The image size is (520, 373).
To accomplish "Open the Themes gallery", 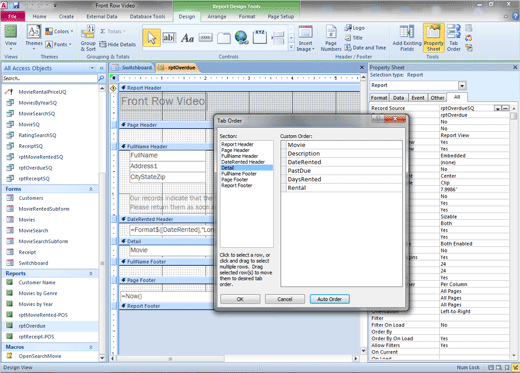I will coord(34,37).
